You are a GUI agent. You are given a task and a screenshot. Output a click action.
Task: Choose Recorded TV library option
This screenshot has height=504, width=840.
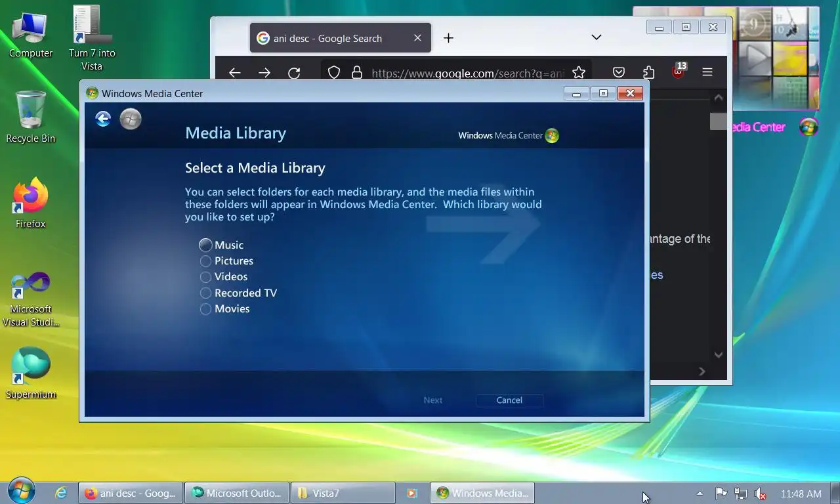[205, 293]
